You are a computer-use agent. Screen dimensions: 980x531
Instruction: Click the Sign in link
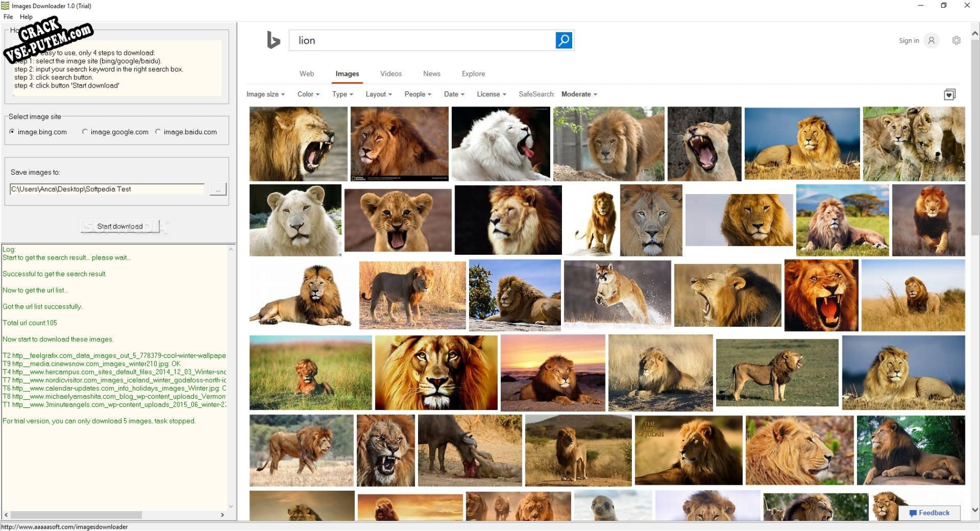pyautogui.click(x=909, y=40)
